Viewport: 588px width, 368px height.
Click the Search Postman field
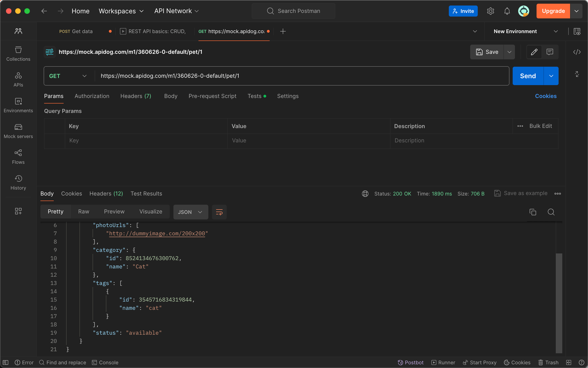point(294,11)
